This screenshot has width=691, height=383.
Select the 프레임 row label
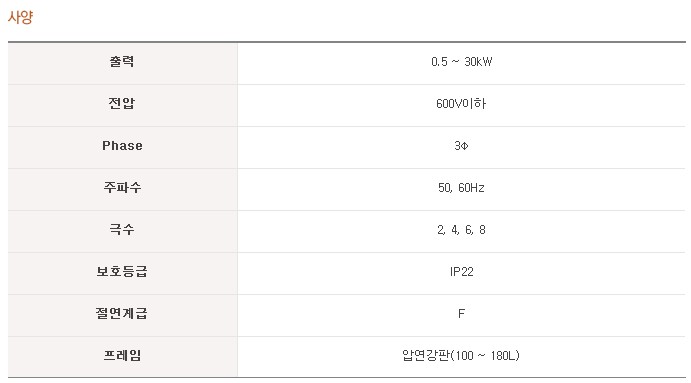click(122, 355)
